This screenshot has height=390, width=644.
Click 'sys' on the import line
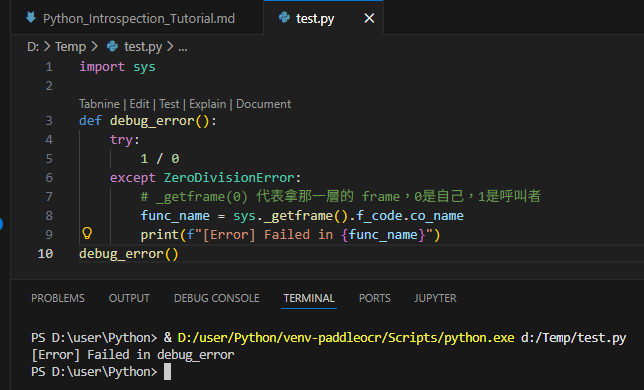(144, 67)
